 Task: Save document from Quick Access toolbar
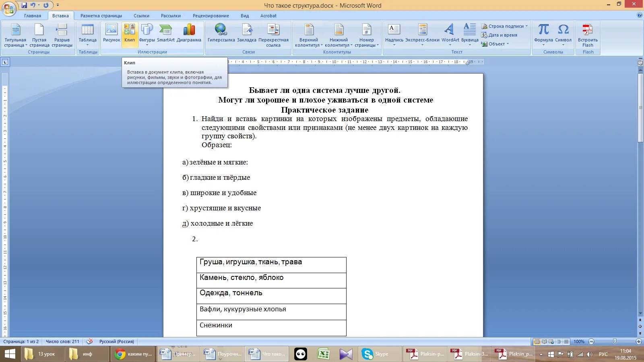(x=24, y=5)
